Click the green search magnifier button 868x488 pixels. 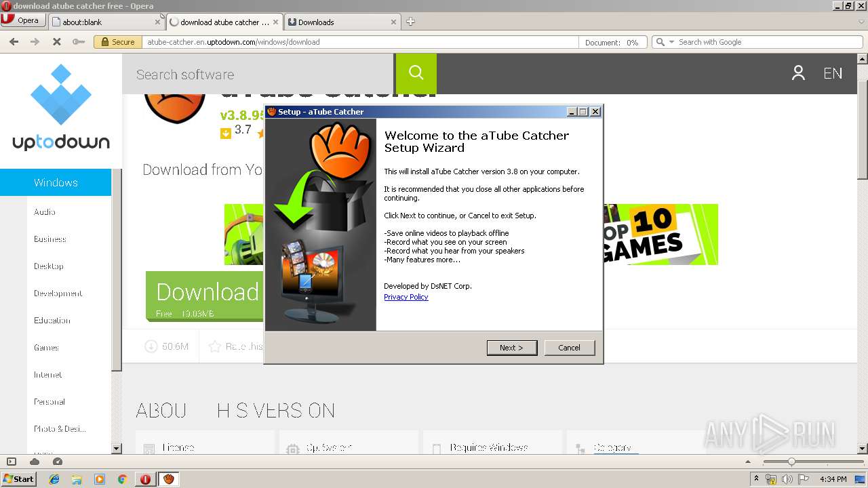point(416,74)
